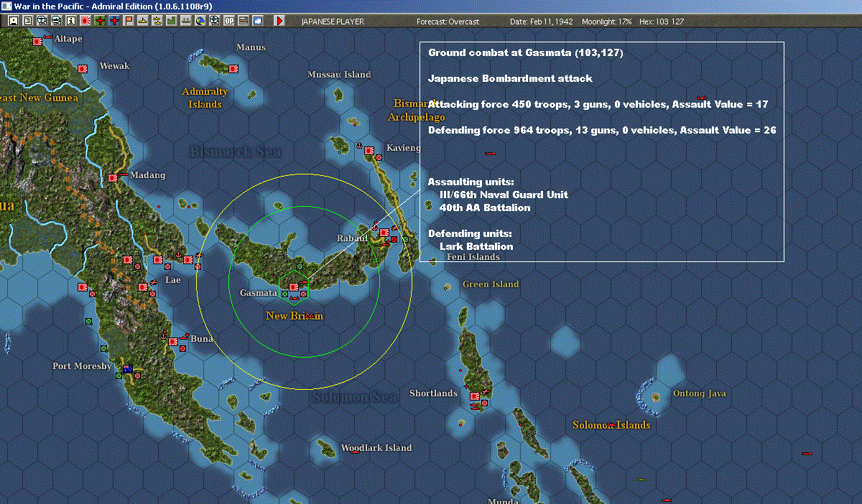
Task: Click the striped panel toolbar icon
Action: coord(242,21)
